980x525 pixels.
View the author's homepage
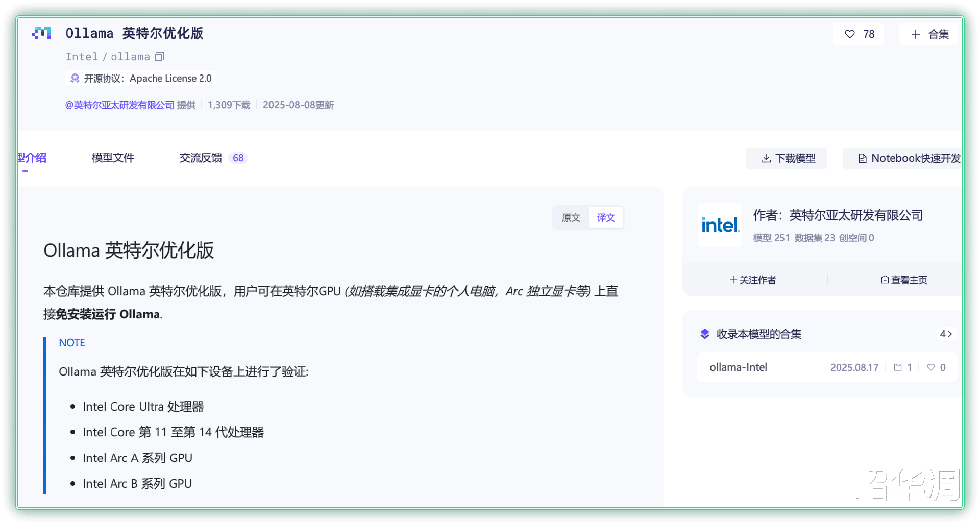coord(904,280)
